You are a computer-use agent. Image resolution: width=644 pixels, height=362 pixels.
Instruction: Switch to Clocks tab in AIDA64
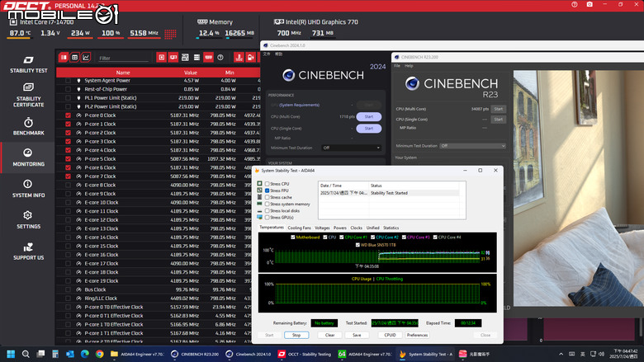coord(356,228)
